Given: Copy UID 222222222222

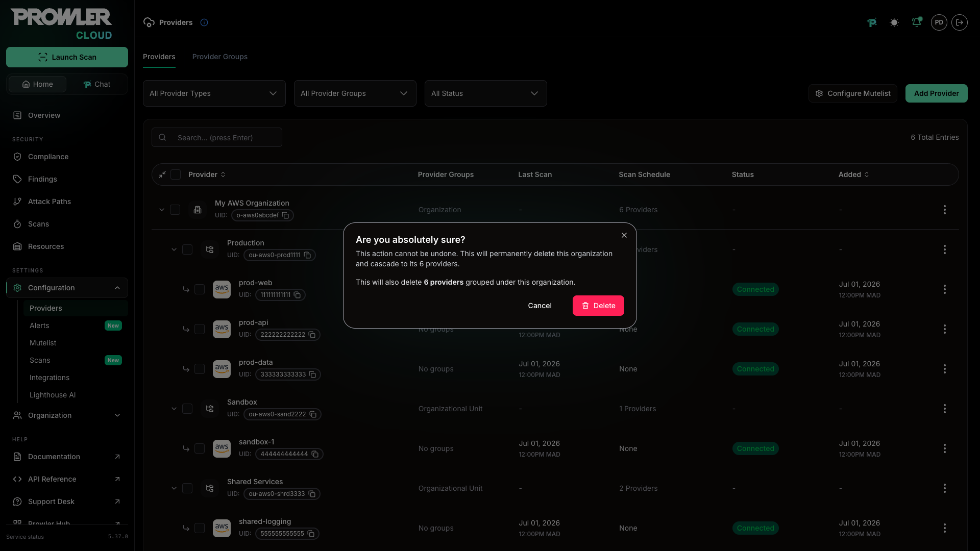Looking at the screenshot, I should tap(312, 335).
